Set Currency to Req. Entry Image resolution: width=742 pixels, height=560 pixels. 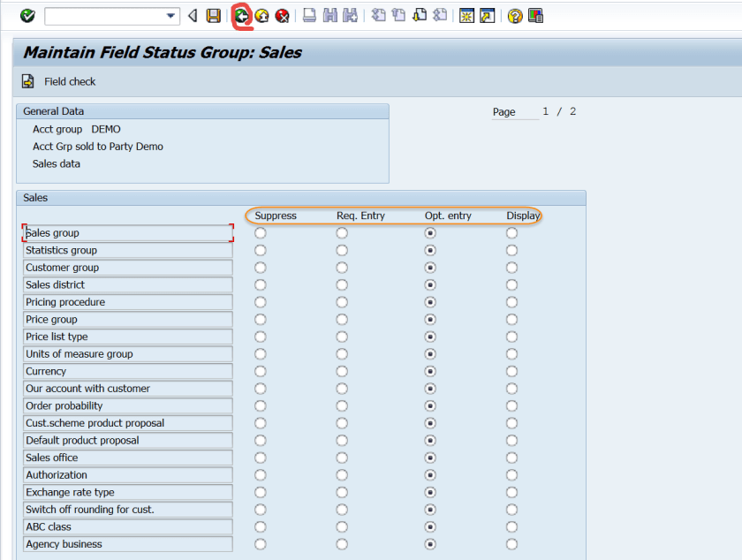coord(342,371)
